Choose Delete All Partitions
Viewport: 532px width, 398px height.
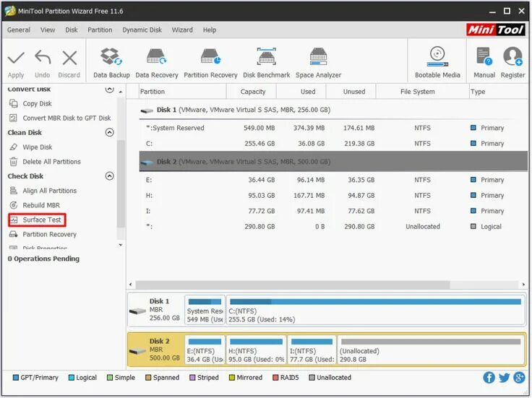(51, 162)
